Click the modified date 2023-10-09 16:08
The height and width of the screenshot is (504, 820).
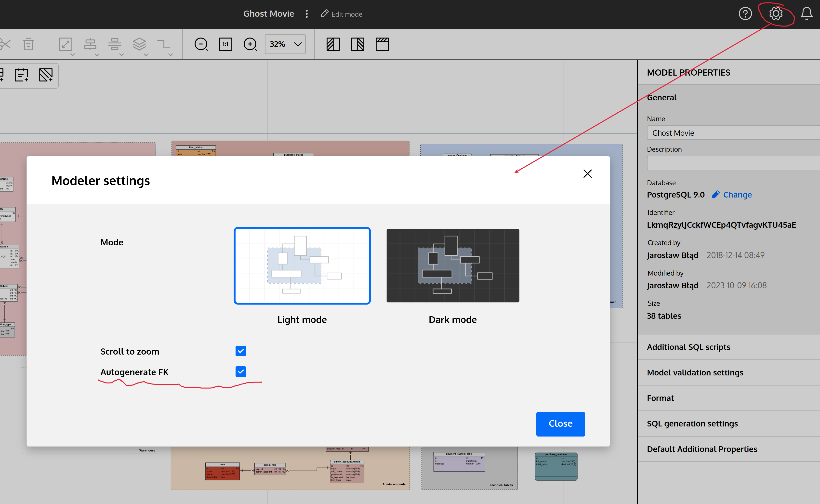pos(736,286)
